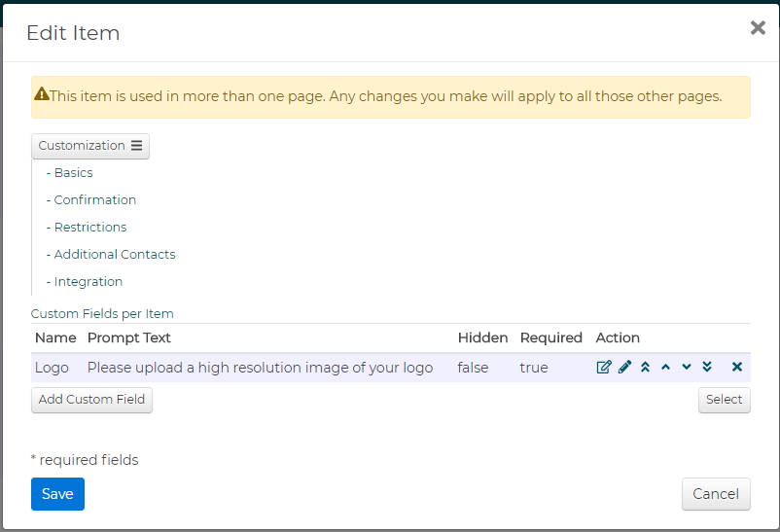The image size is (780, 532).
Task: Click the pencil icon in Logo row
Action: coord(624,368)
